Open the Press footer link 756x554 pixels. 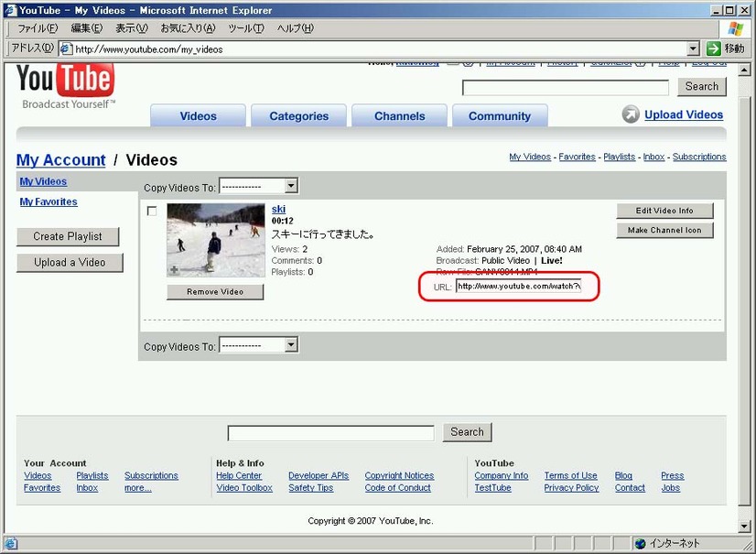pyautogui.click(x=673, y=475)
